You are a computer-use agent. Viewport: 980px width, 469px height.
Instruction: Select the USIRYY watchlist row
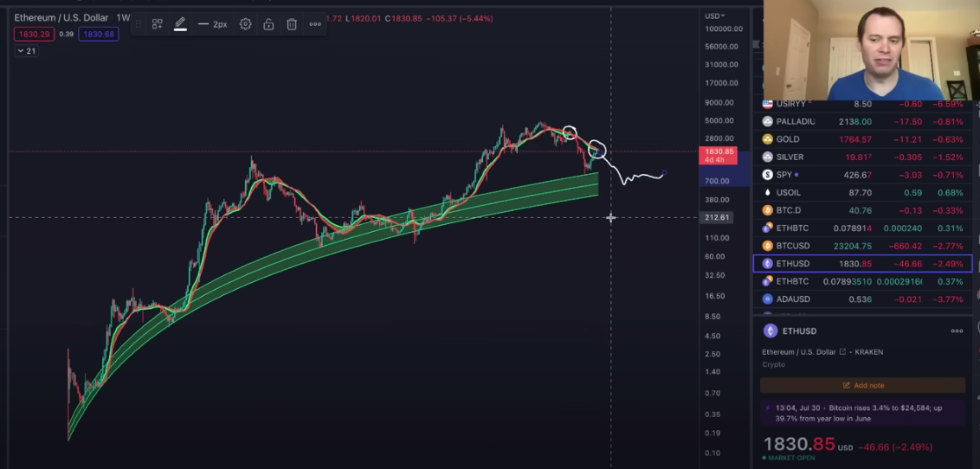pyautogui.click(x=862, y=105)
